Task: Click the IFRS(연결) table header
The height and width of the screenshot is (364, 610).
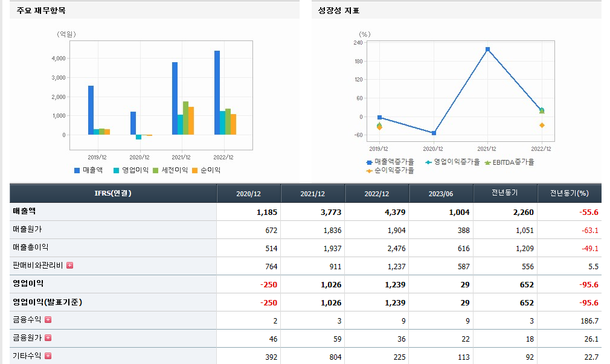Action: coord(113,193)
